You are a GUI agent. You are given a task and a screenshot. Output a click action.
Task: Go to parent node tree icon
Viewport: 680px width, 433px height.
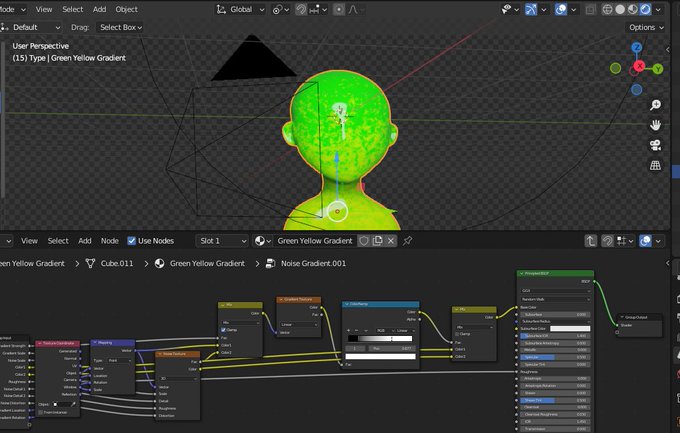[x=591, y=241]
